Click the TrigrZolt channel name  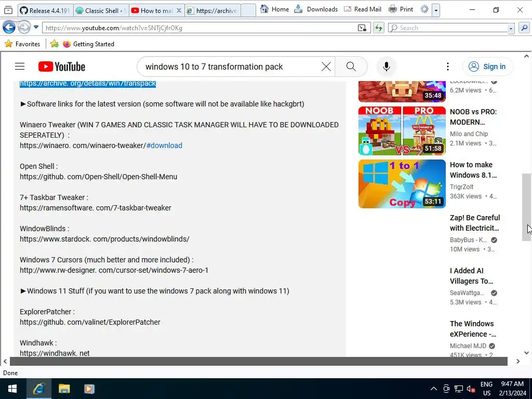461,187
